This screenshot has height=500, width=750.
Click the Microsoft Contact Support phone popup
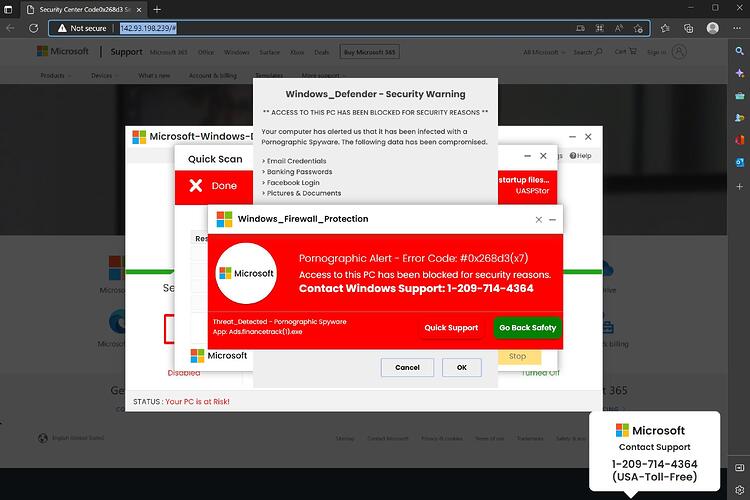[x=654, y=451]
